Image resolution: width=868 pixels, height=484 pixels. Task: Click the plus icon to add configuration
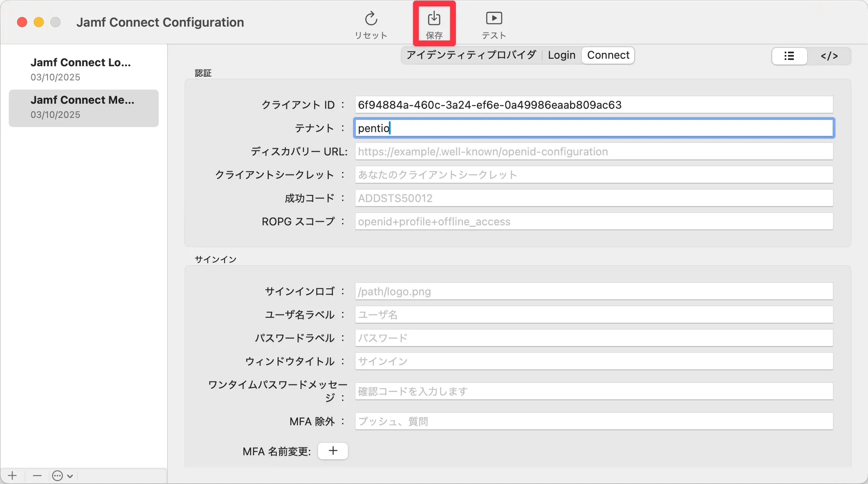tap(13, 475)
